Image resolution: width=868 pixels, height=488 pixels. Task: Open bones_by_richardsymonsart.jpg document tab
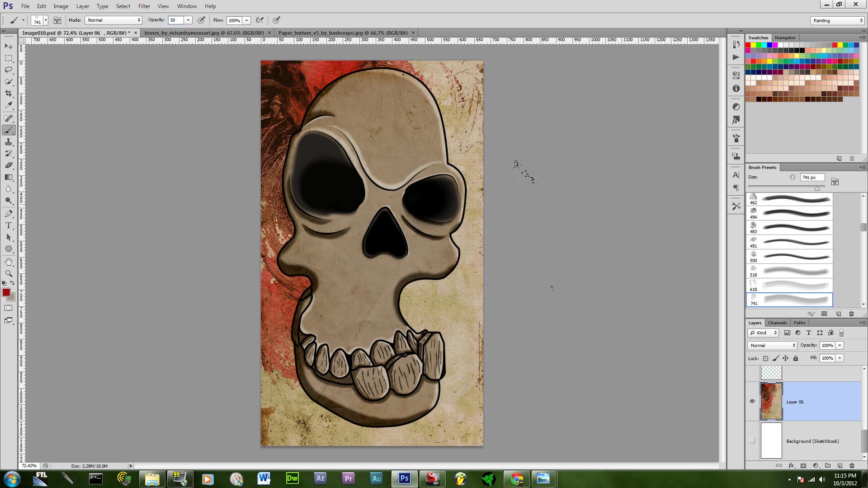click(x=204, y=33)
